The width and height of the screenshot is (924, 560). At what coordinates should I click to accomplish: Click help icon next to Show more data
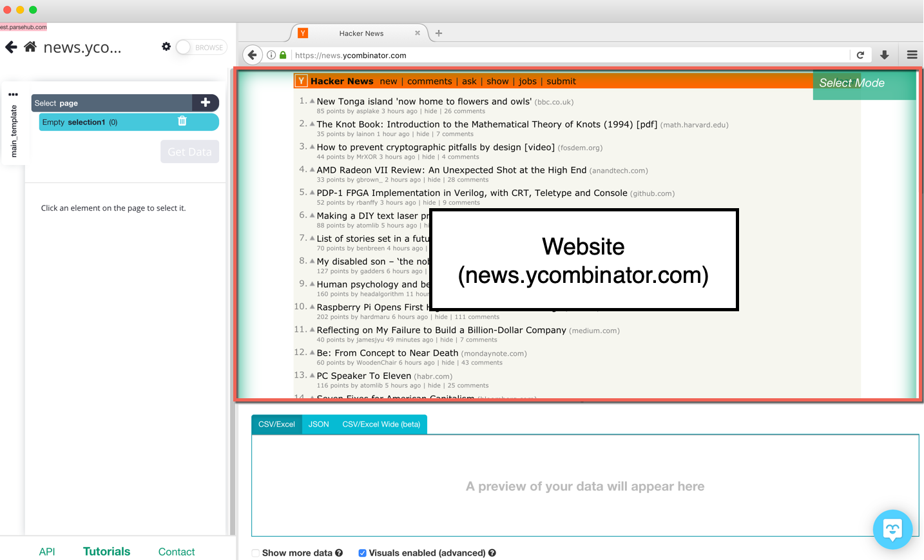[339, 553]
